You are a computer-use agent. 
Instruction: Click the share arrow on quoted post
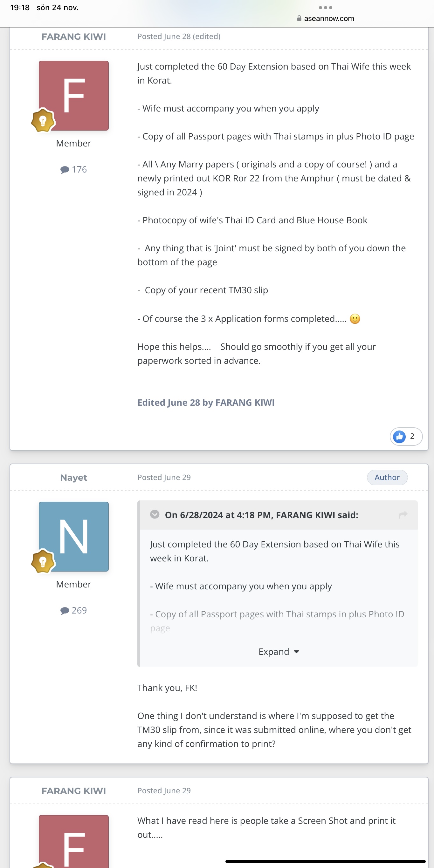[x=403, y=514]
